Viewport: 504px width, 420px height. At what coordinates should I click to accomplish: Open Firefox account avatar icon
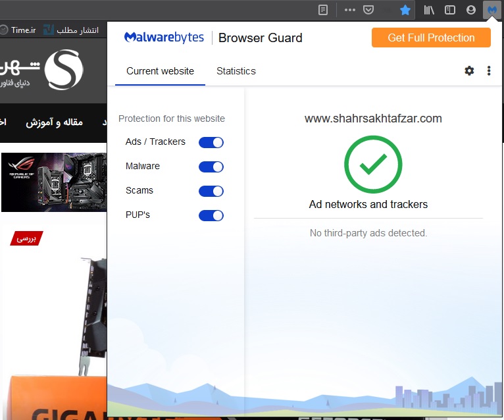pos(471,10)
